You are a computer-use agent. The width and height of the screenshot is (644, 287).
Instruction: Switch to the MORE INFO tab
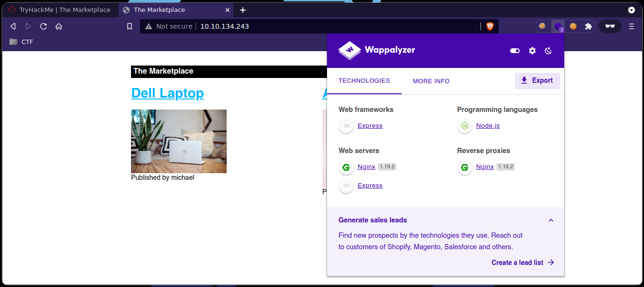[431, 81]
